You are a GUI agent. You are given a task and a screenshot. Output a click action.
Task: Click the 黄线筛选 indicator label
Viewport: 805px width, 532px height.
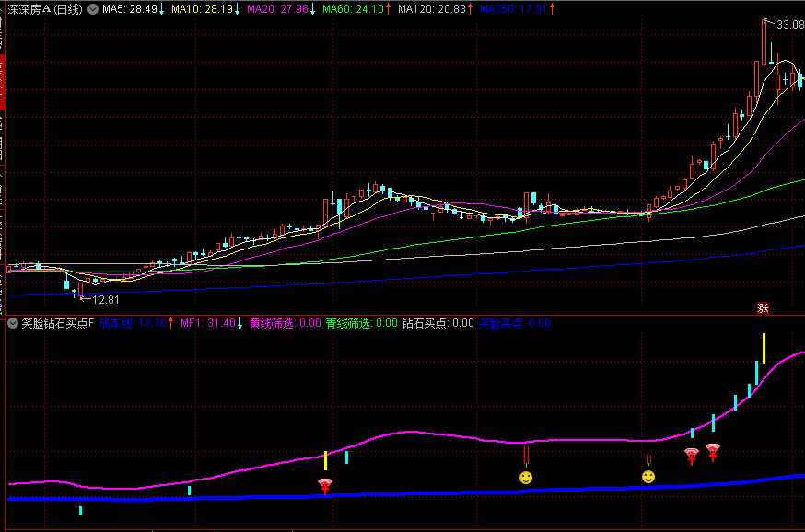coord(285,323)
